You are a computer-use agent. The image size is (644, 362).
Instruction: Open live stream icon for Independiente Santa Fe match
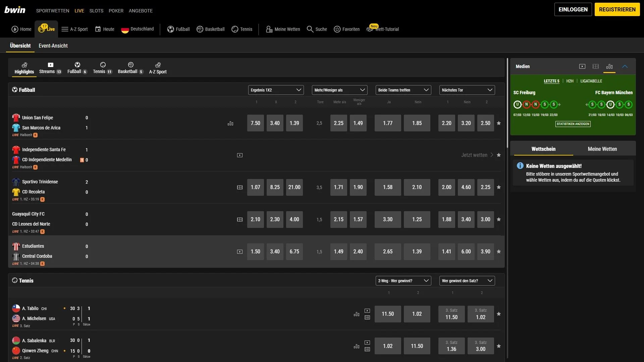(x=240, y=155)
